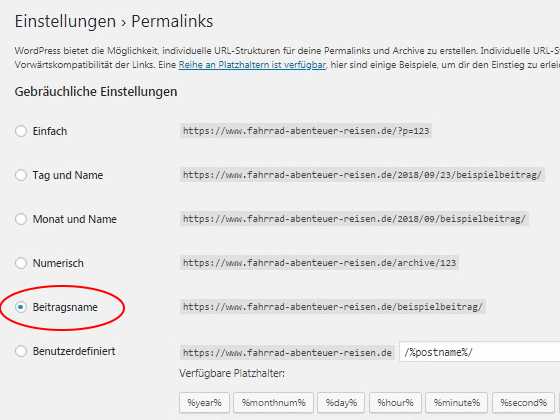Image resolution: width=560 pixels, height=420 pixels.
Task: Click the custom structure /%postname%/ field
Action: click(x=479, y=352)
